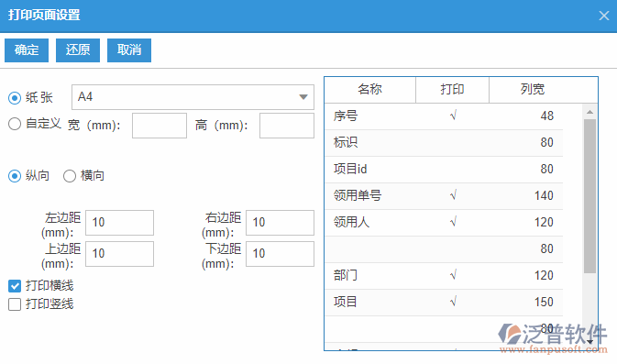Toggle print checkmark for 领用人 row
The width and height of the screenshot is (617, 364).
(453, 222)
